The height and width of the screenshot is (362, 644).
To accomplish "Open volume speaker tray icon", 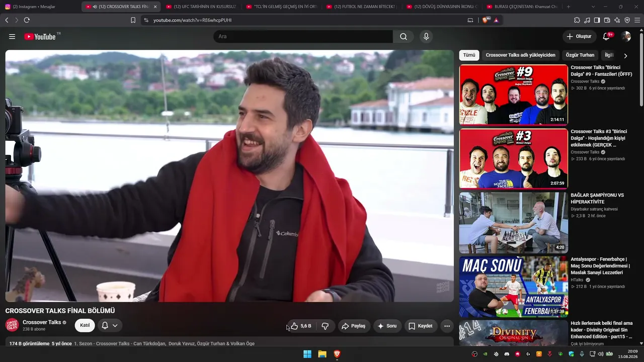I will pyautogui.click(x=601, y=354).
